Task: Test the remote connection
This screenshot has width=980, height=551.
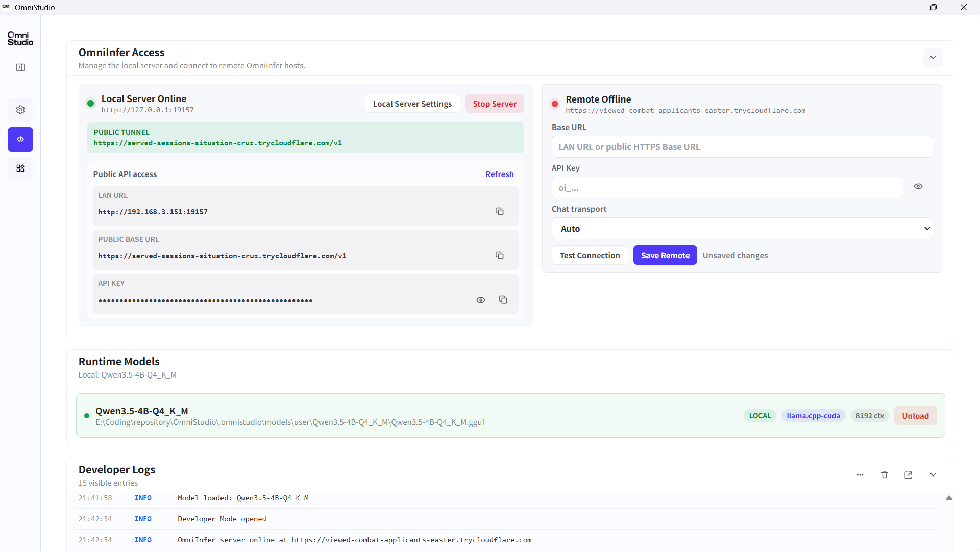Action: tap(590, 255)
